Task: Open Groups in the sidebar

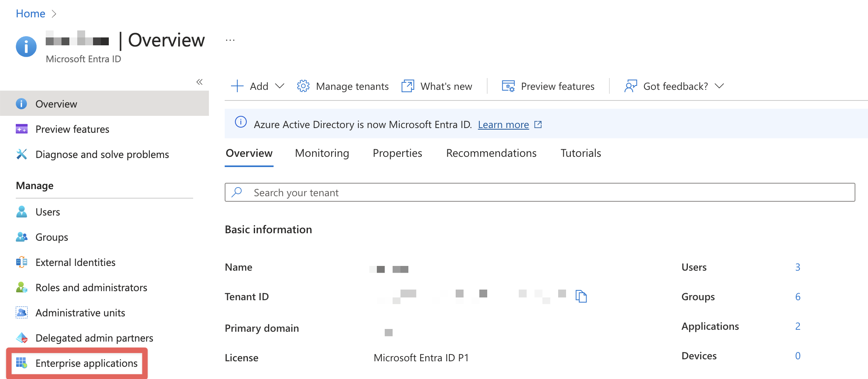Action: (x=52, y=237)
